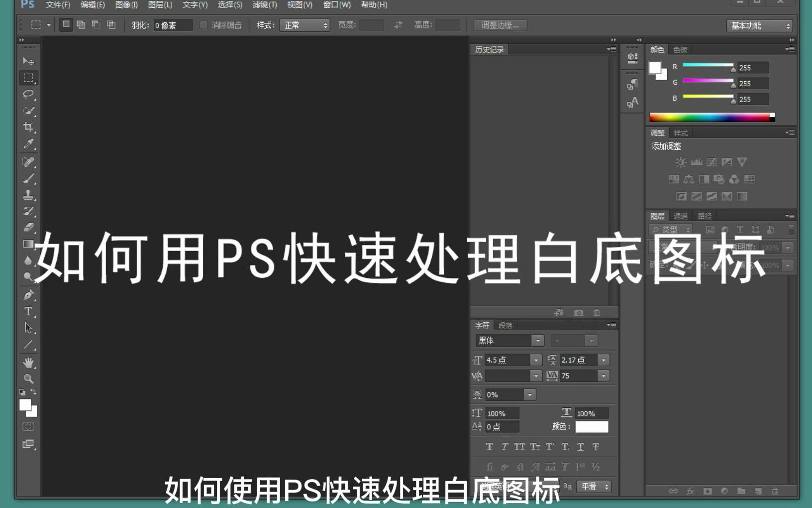Open leading dropdown 2.17 点
The height and width of the screenshot is (508, 812).
click(x=604, y=360)
